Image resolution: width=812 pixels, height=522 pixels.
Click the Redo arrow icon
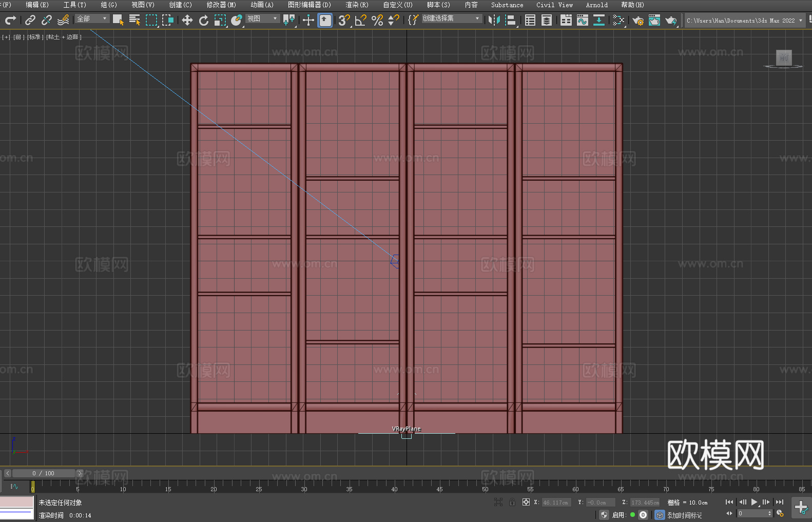tap(10, 20)
